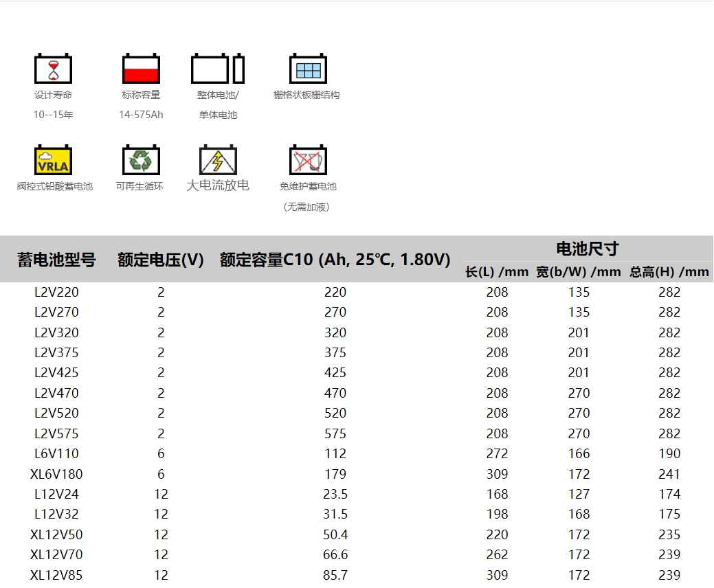The height and width of the screenshot is (588, 714).
Task: Select model cell L2V470
Action: pos(56,393)
